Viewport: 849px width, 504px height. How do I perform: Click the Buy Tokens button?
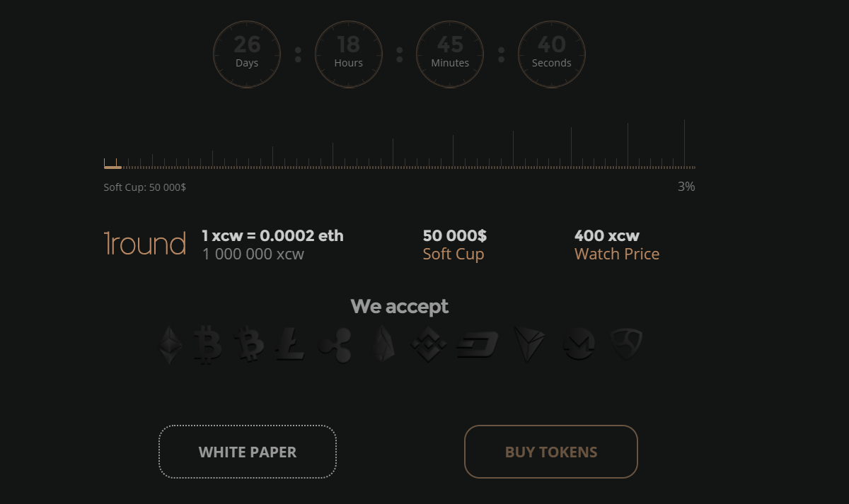pyautogui.click(x=551, y=452)
